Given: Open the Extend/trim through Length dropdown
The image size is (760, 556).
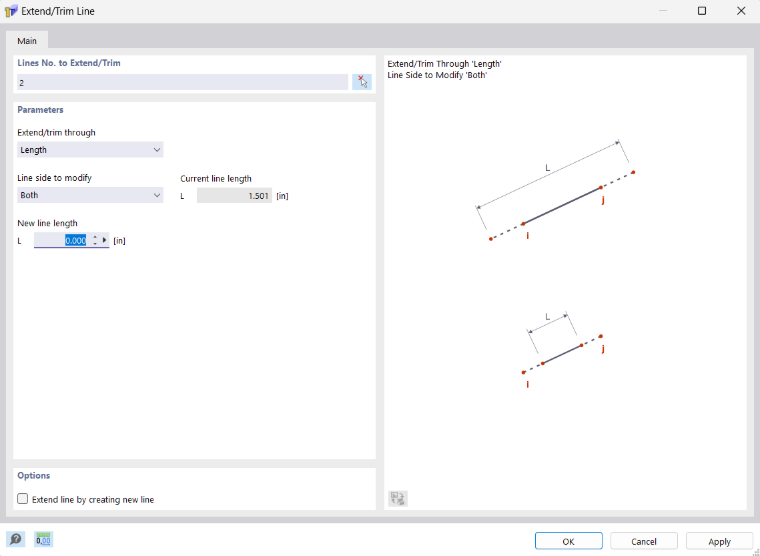Looking at the screenshot, I should coord(90,150).
